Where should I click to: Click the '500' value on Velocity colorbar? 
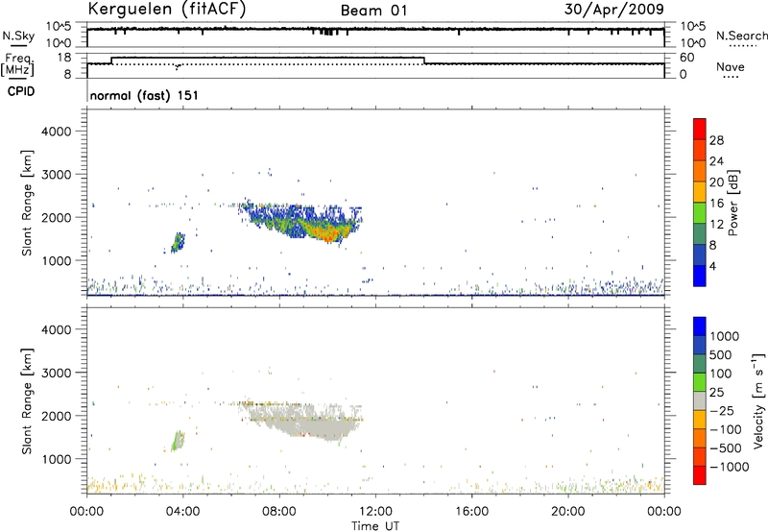(720, 355)
